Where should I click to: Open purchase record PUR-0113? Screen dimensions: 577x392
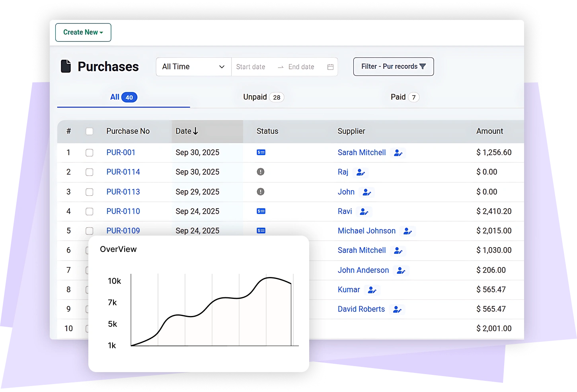[123, 192]
